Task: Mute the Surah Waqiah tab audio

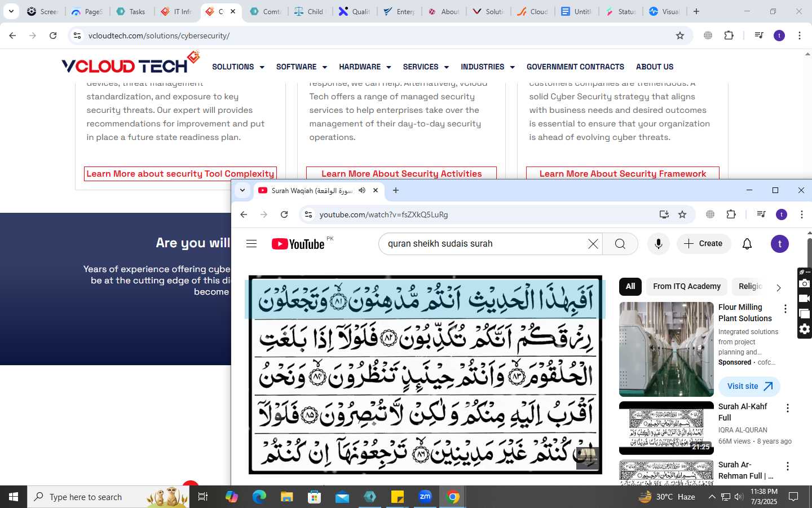Action: (x=362, y=190)
